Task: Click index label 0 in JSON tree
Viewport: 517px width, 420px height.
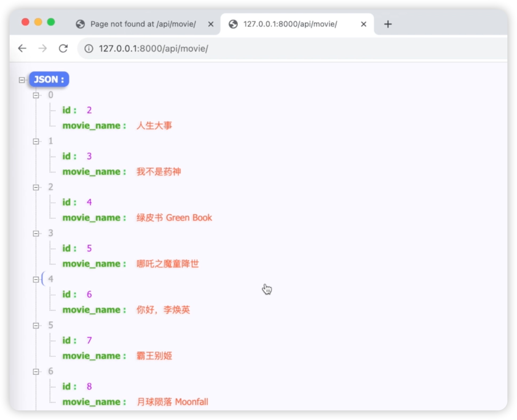Action: (51, 95)
